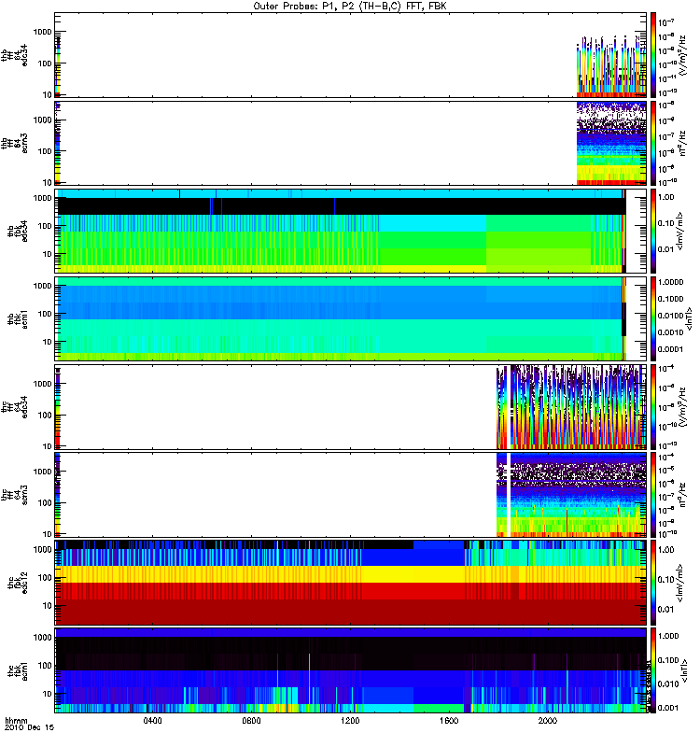Click the '1000' y-axis tick of the top panel
Image resolution: width=700 pixels, height=747 pixels.
point(42,32)
